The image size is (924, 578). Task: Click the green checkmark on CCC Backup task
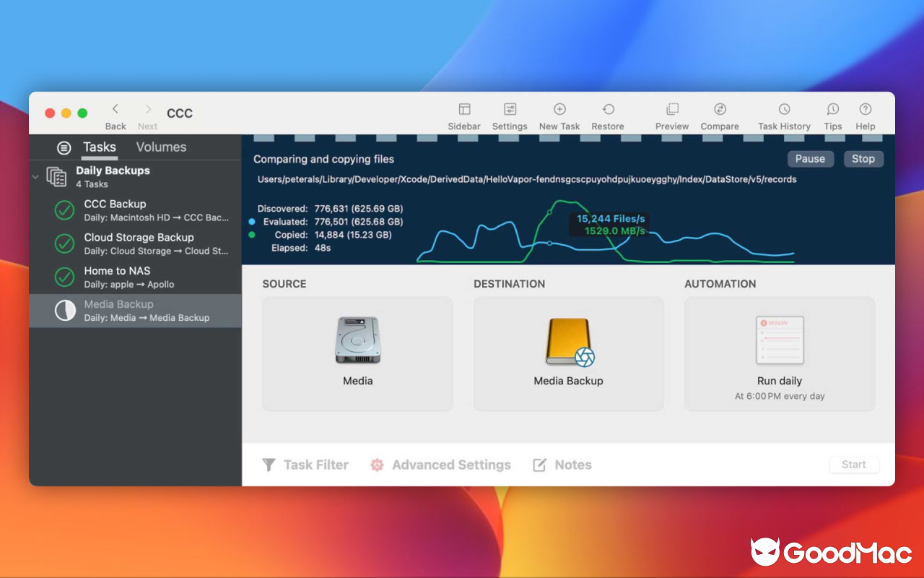coord(63,210)
